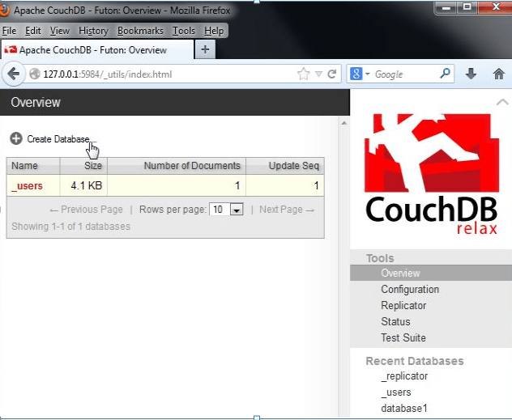Open a new tab with plus button
This screenshot has height=420, width=512.
(205, 49)
